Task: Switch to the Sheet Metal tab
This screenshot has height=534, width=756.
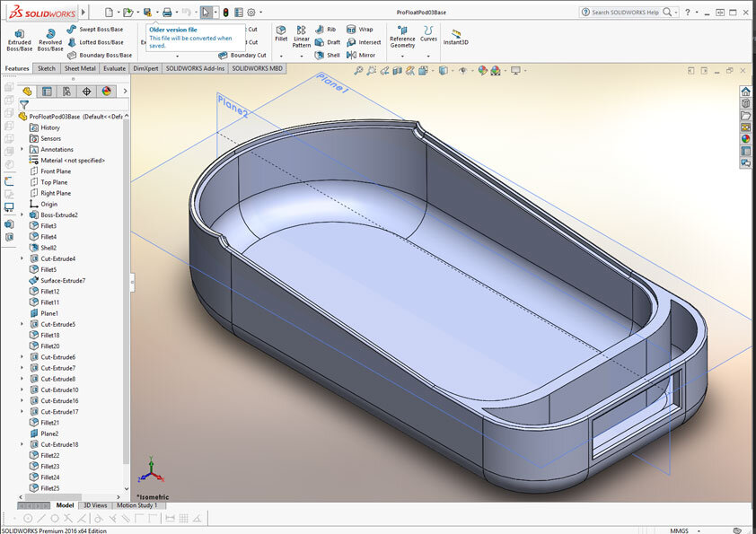Action: pos(80,68)
